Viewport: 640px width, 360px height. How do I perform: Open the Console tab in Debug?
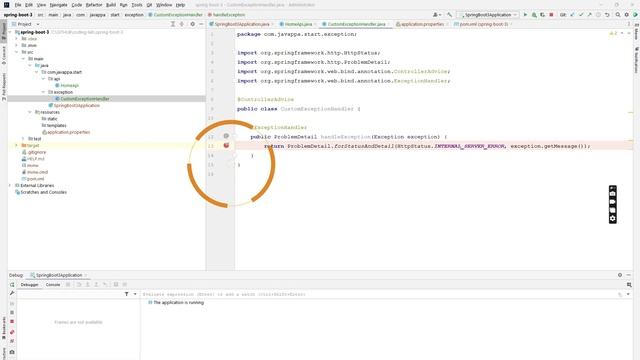(x=53, y=284)
